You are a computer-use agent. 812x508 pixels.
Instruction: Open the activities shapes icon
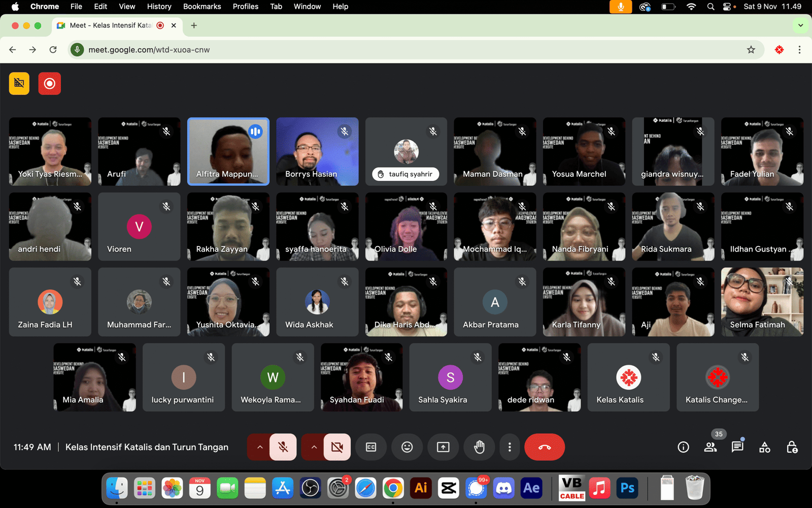[764, 447]
